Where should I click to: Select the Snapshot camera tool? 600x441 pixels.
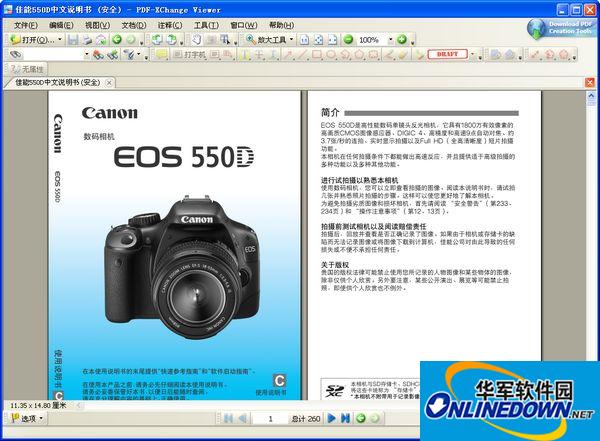coord(211,39)
